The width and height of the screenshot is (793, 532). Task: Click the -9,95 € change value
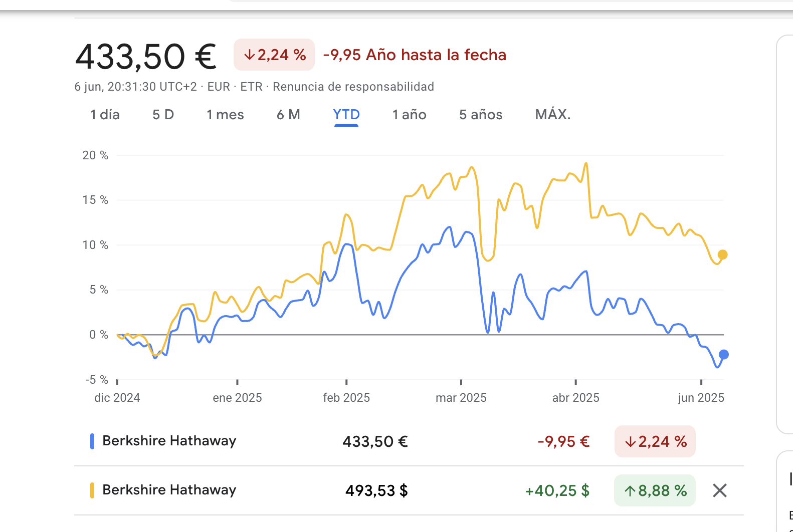[563, 441]
